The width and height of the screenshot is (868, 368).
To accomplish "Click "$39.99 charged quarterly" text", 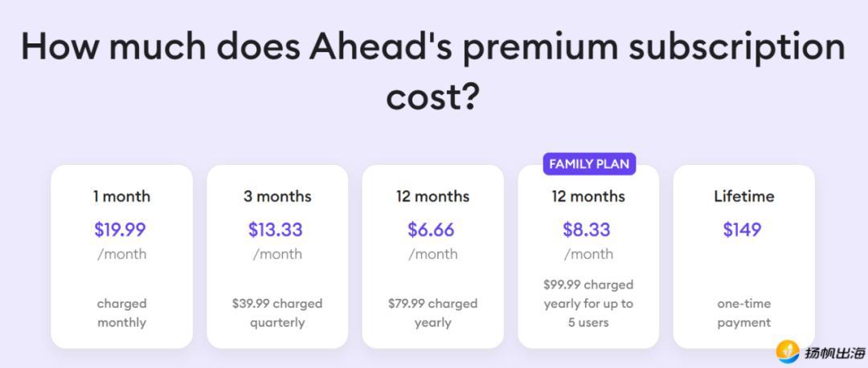I will coord(277,313).
